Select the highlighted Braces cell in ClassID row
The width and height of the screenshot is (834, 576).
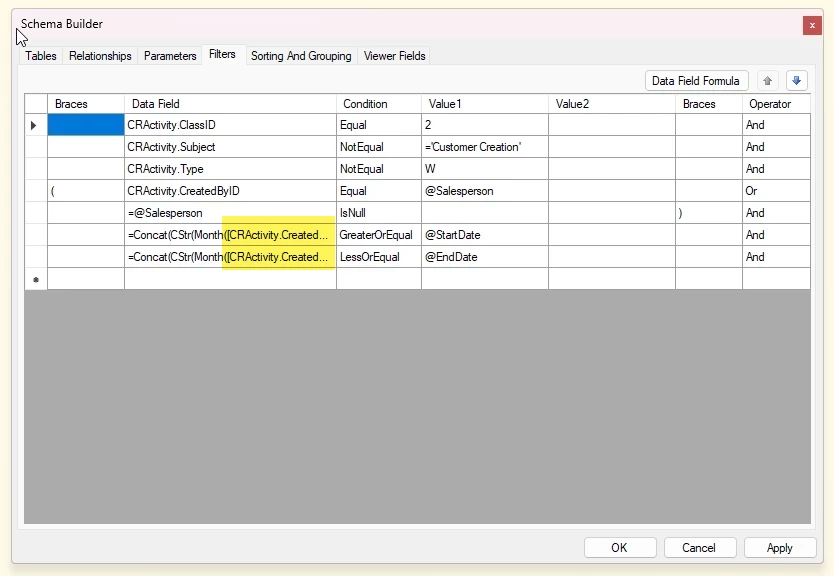[86, 125]
